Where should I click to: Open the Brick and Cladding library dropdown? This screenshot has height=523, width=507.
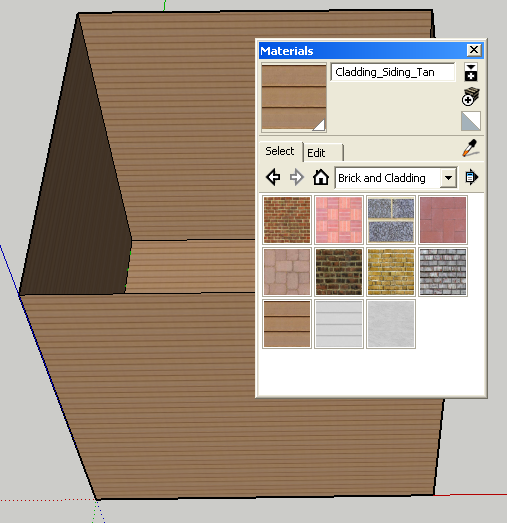tap(396, 178)
